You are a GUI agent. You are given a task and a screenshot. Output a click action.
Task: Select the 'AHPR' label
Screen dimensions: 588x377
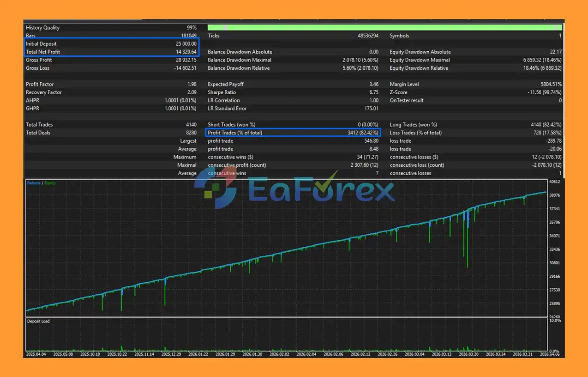[32, 100]
